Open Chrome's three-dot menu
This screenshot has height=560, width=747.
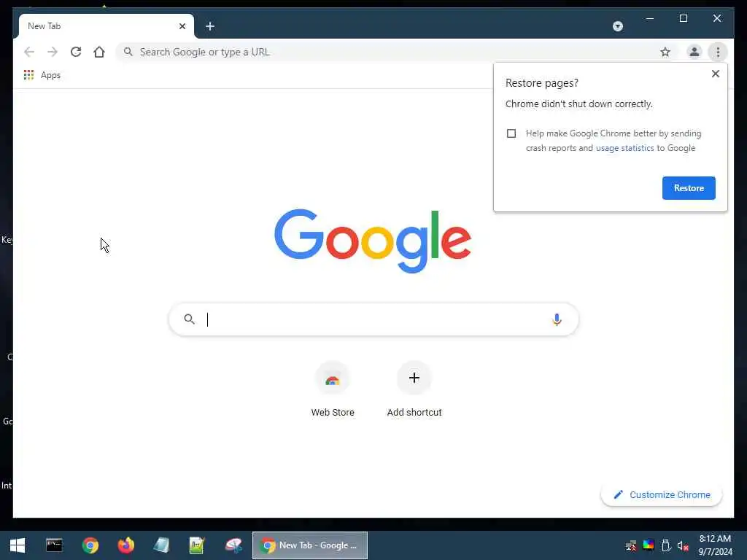point(718,52)
